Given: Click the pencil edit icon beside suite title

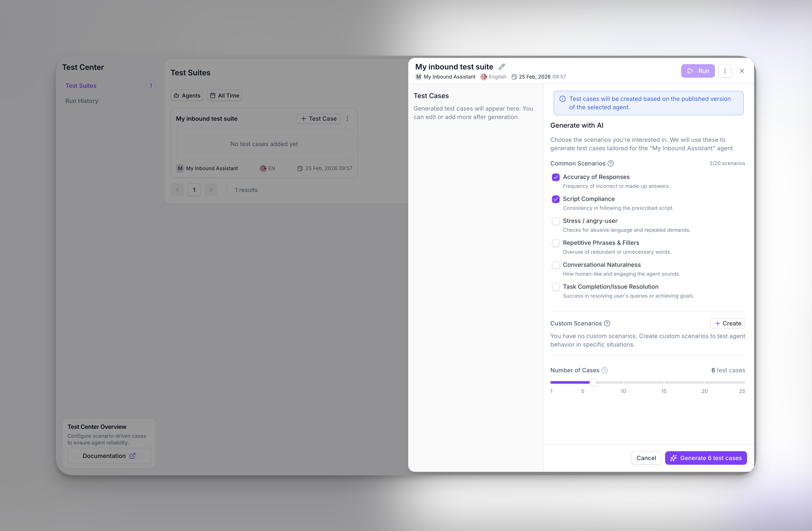Looking at the screenshot, I should [502, 66].
